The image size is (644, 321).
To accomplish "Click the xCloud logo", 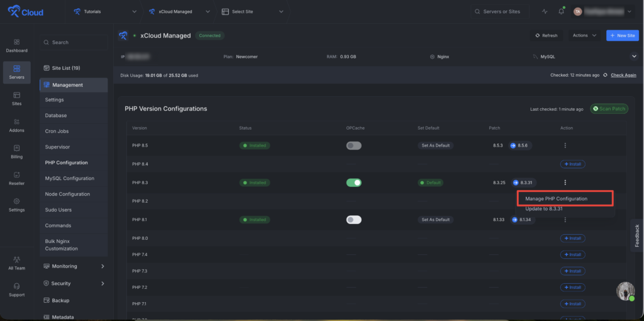I will (x=25, y=11).
